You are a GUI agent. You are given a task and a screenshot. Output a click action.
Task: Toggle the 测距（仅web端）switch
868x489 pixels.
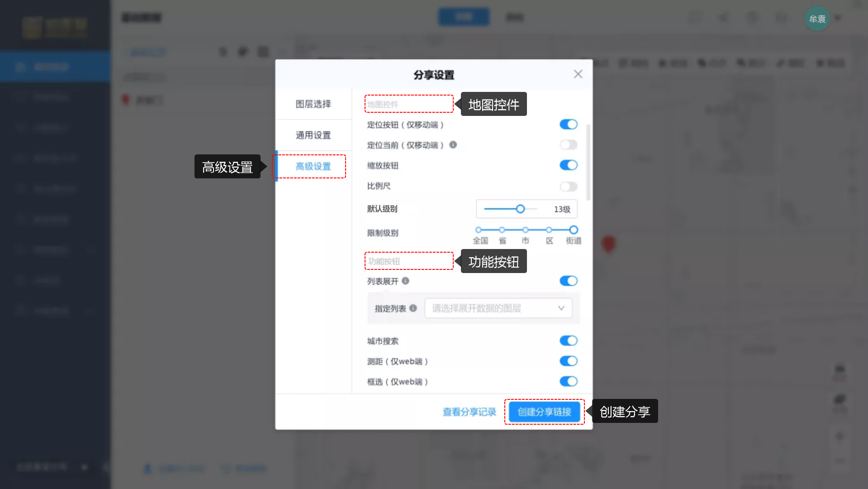point(568,361)
